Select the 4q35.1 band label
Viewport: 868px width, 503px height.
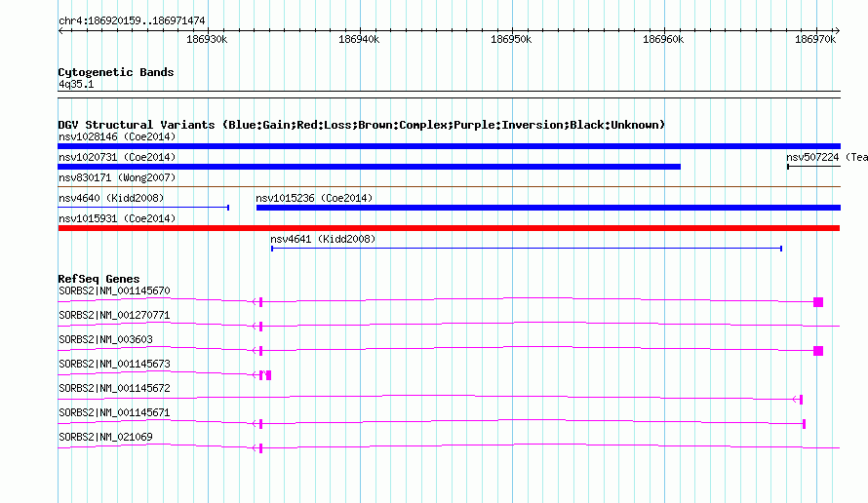point(76,84)
